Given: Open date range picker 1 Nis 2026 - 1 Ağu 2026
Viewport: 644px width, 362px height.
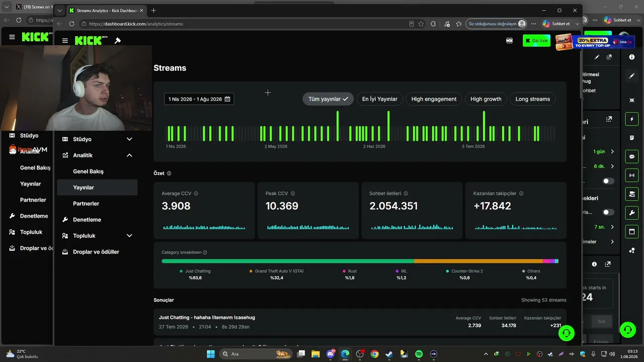Looking at the screenshot, I should pos(199,99).
